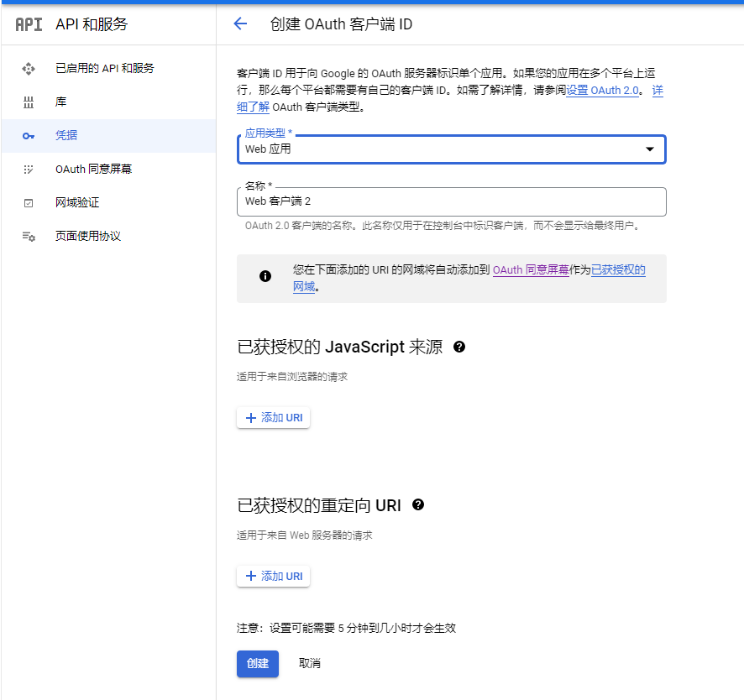
Task: Click the OAuth consent screen sidebar icon
Action: pos(29,170)
